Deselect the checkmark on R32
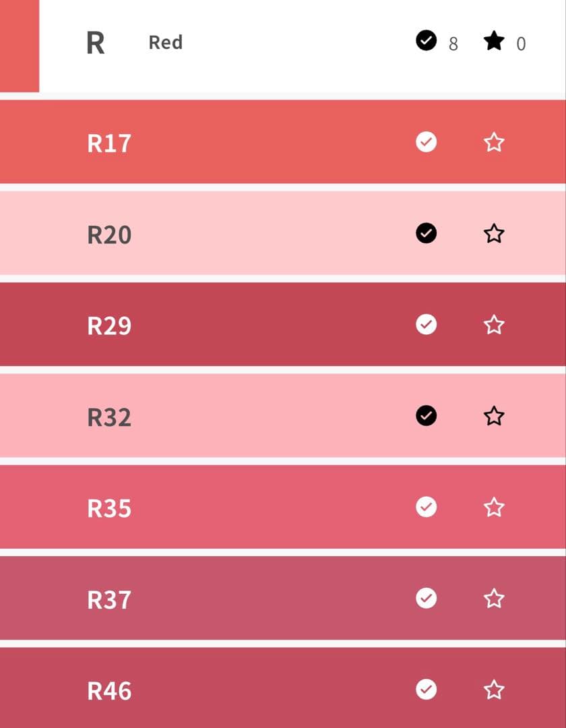 point(426,415)
